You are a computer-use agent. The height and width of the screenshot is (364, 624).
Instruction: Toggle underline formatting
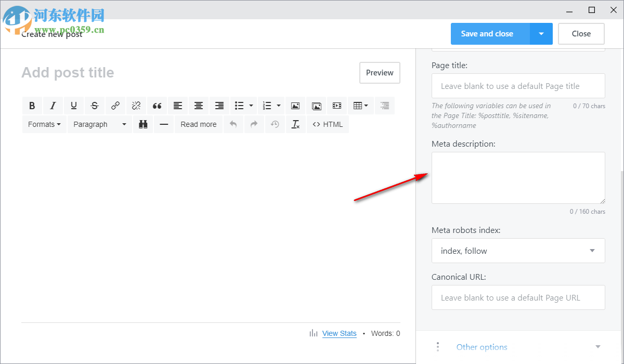pyautogui.click(x=74, y=106)
